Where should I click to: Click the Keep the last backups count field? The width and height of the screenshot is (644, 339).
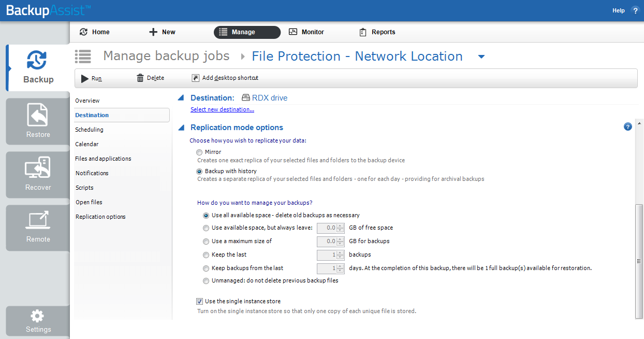coord(327,255)
